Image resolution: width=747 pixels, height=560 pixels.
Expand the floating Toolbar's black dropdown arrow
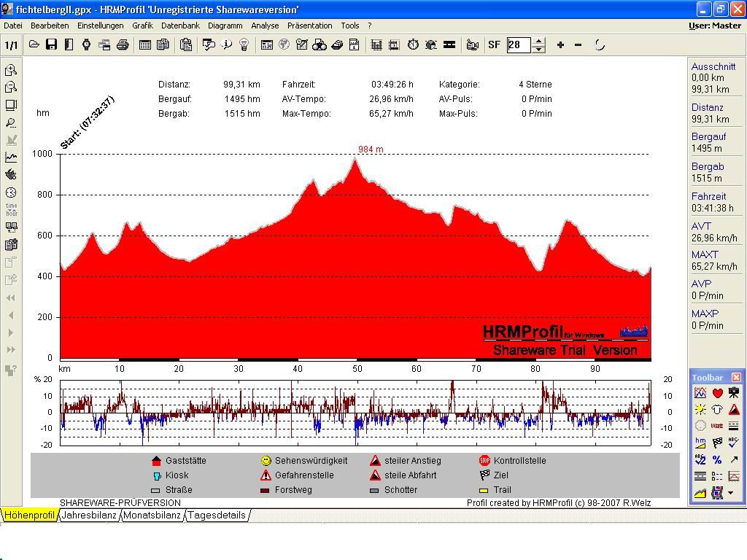click(731, 494)
